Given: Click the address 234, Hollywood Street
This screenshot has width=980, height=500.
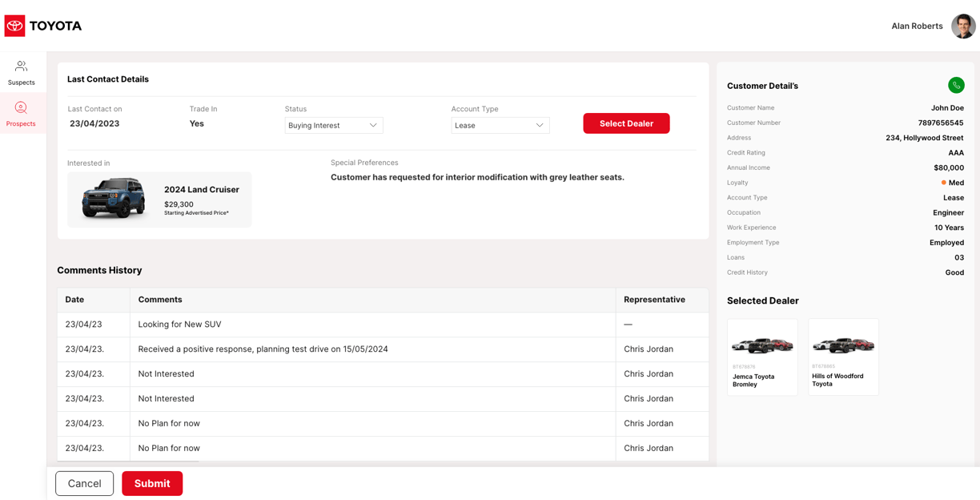Looking at the screenshot, I should point(925,138).
